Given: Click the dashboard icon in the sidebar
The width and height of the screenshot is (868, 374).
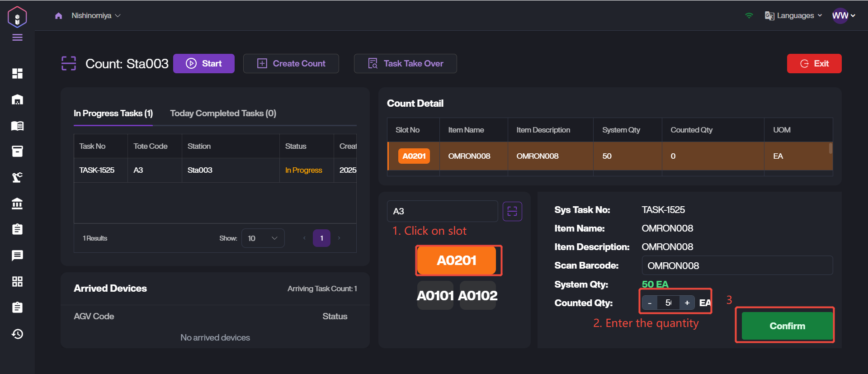Looking at the screenshot, I should coord(17,73).
